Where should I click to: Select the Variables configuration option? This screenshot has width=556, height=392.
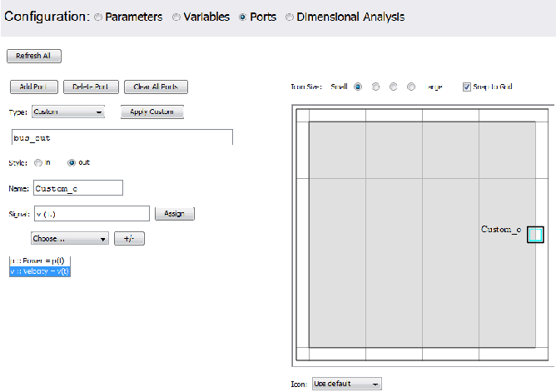click(177, 17)
